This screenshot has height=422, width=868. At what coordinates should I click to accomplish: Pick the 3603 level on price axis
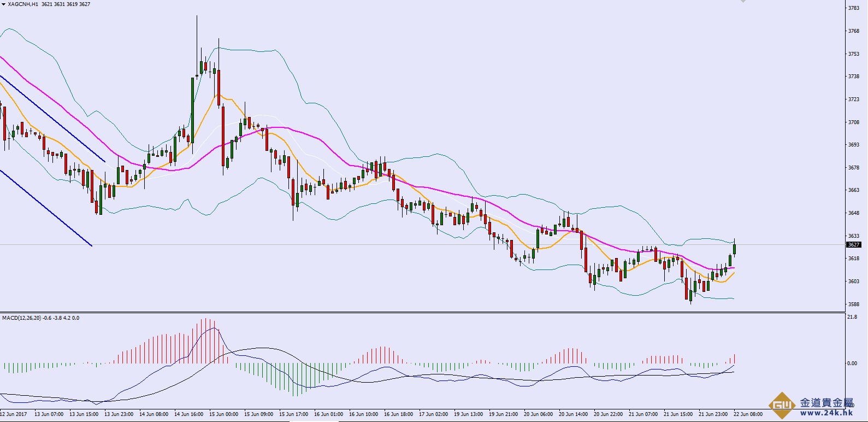[854, 282]
